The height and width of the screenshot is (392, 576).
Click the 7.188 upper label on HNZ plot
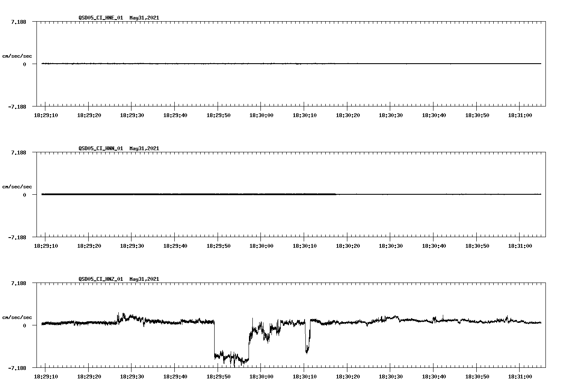tap(19, 283)
